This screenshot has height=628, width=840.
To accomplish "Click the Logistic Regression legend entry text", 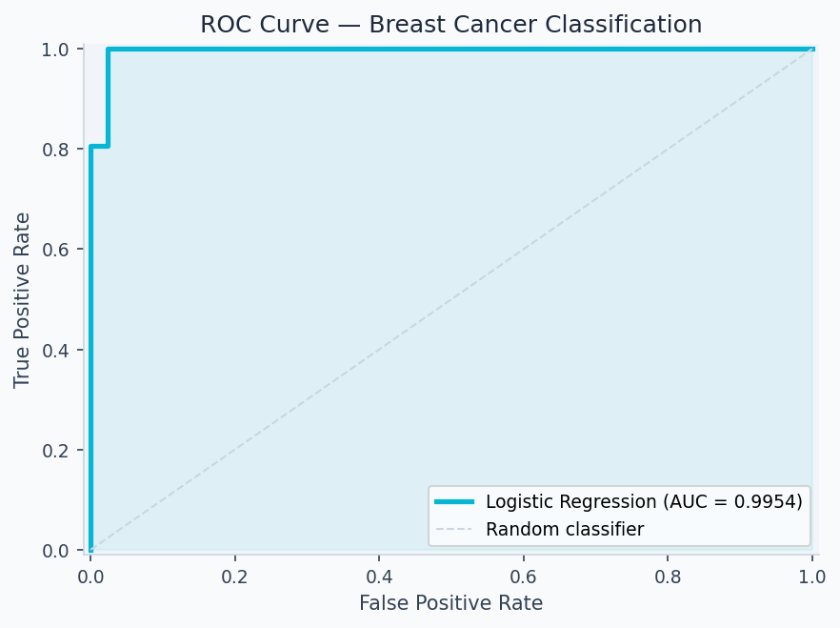I will (643, 502).
